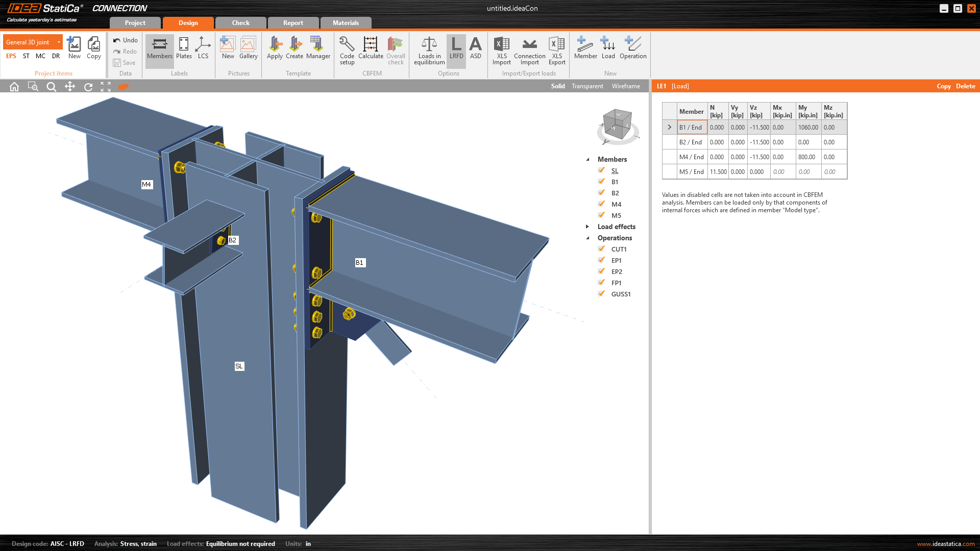
Task: Uncheck member B1 visibility checkbox
Action: tap(602, 182)
